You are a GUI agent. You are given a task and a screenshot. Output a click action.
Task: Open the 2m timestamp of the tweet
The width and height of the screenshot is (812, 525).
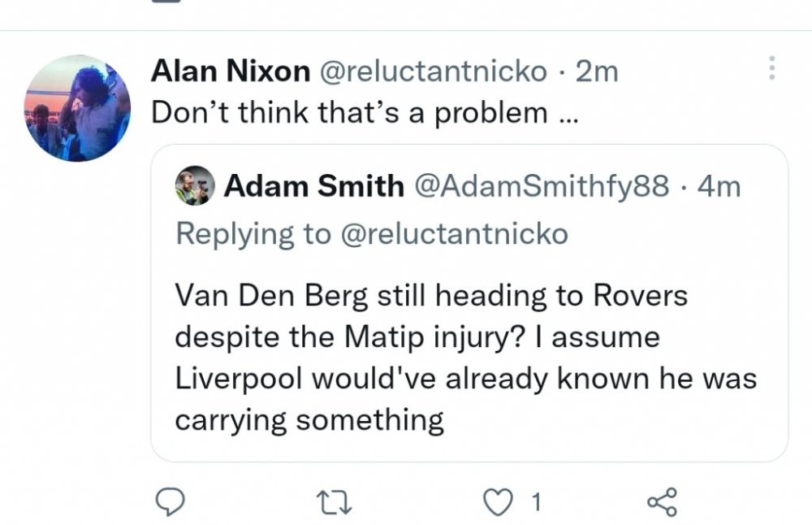coord(596,72)
